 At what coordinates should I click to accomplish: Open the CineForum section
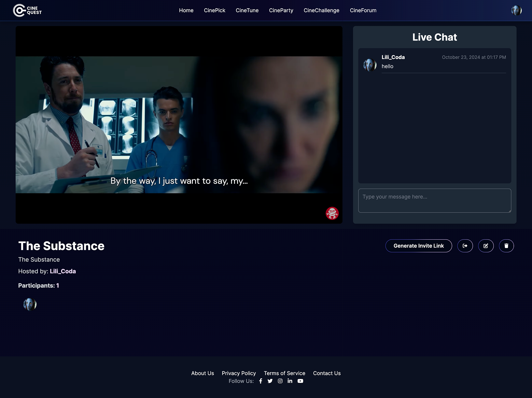pos(363,11)
